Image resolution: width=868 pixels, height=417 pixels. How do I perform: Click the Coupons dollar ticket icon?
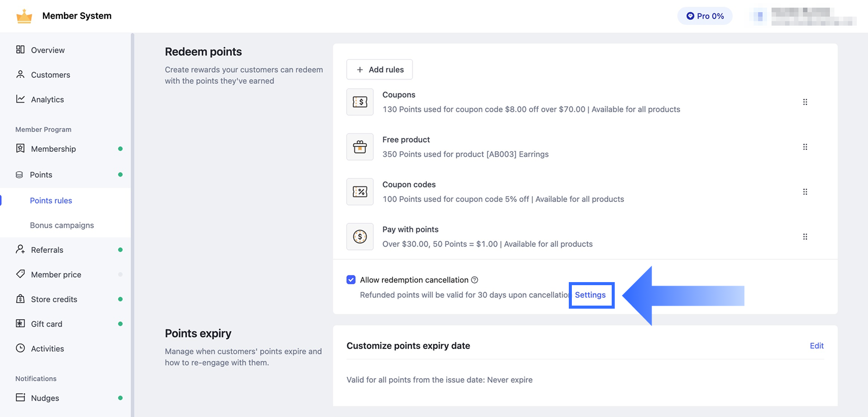coord(360,102)
